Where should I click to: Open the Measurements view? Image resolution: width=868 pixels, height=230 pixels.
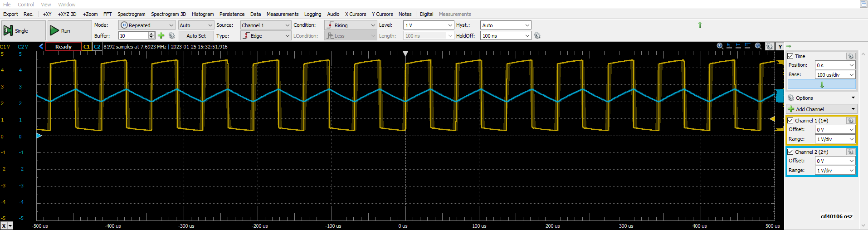tap(283, 14)
